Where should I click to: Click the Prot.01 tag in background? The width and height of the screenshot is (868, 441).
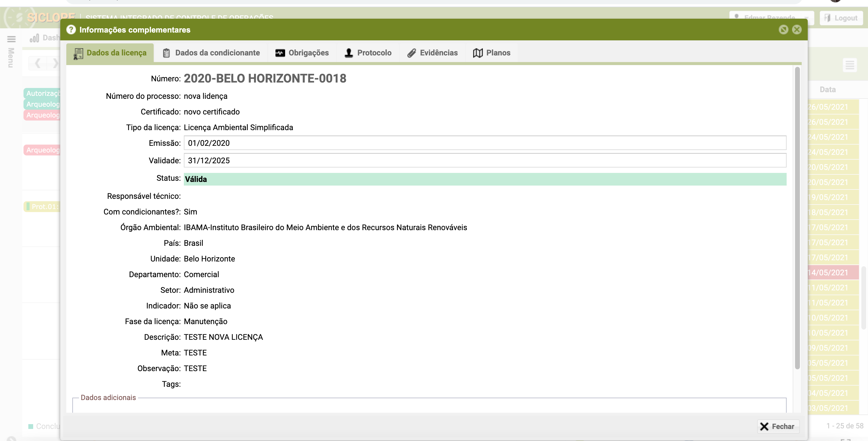tap(42, 207)
